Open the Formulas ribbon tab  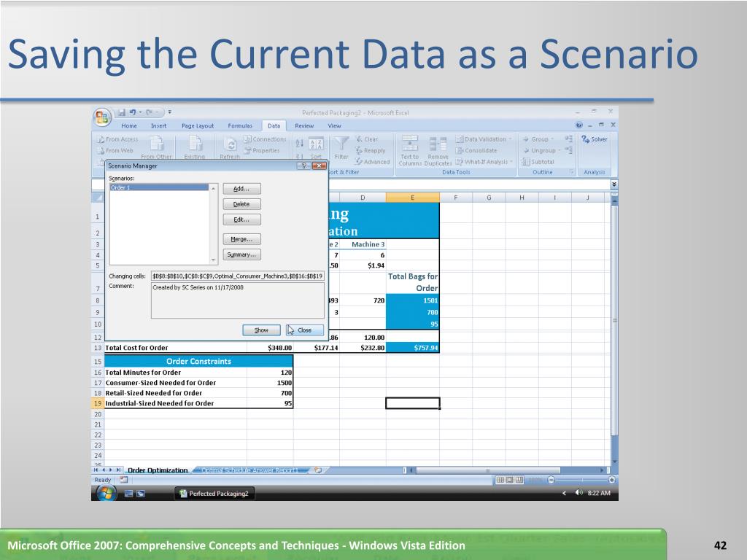[x=240, y=125]
